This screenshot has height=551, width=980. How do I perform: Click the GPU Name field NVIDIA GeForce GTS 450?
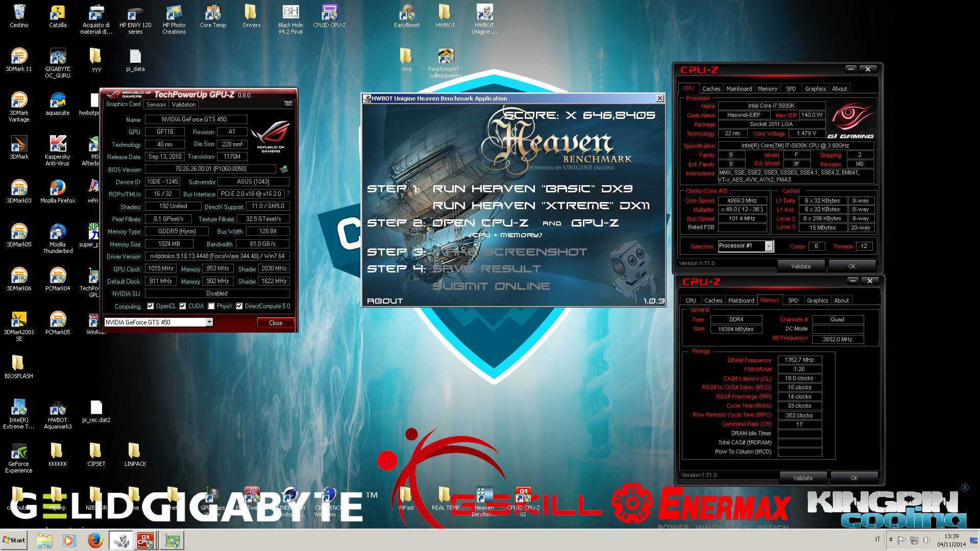click(197, 119)
